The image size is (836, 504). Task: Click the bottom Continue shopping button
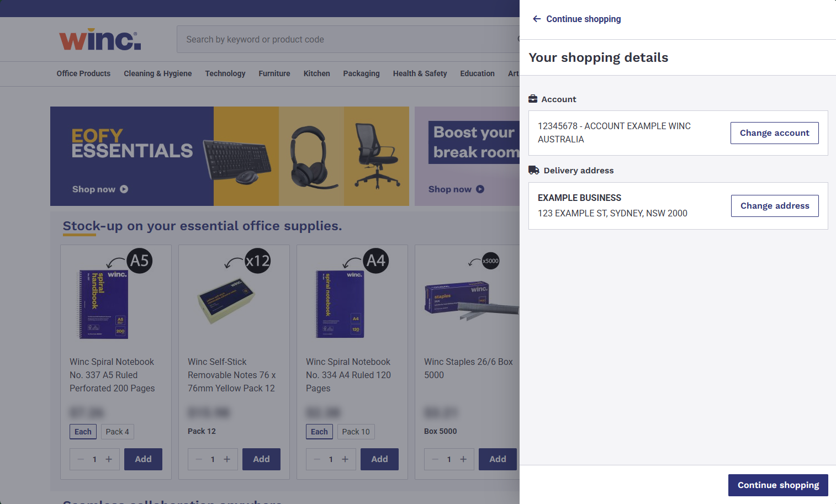point(777,485)
